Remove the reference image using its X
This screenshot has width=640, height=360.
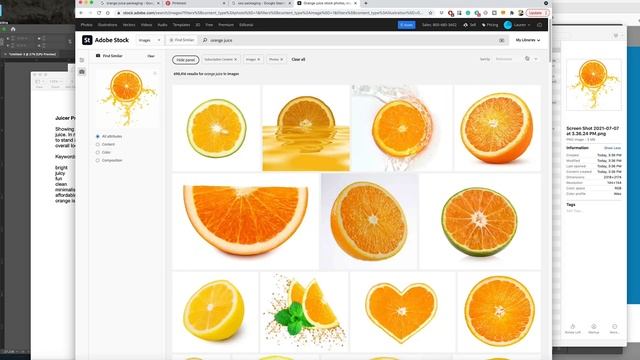click(x=155, y=73)
